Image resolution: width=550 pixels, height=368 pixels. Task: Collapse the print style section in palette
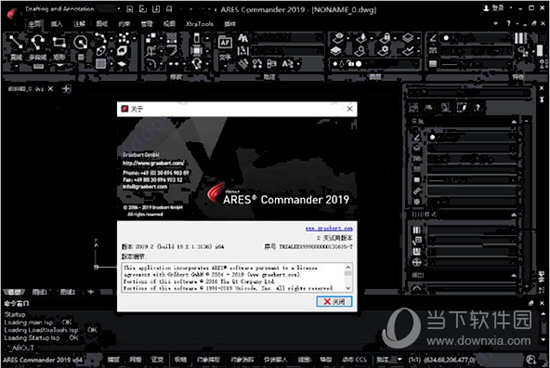[514, 214]
